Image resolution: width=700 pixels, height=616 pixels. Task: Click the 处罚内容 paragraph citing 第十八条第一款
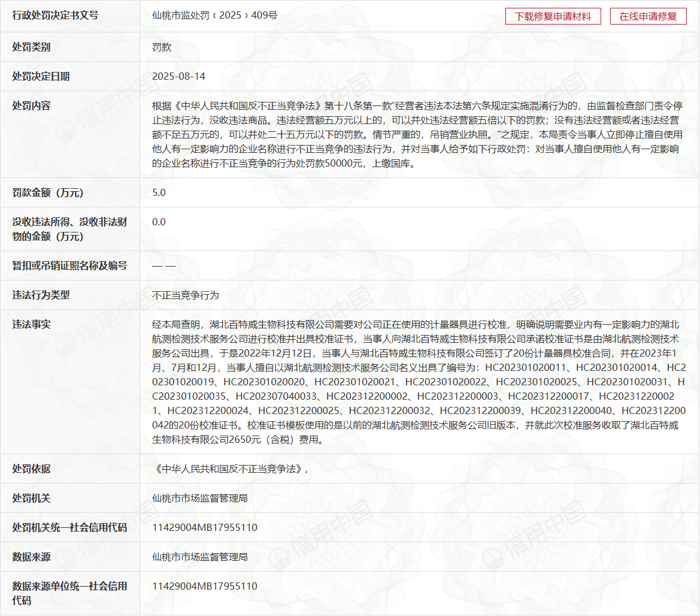pos(417,134)
